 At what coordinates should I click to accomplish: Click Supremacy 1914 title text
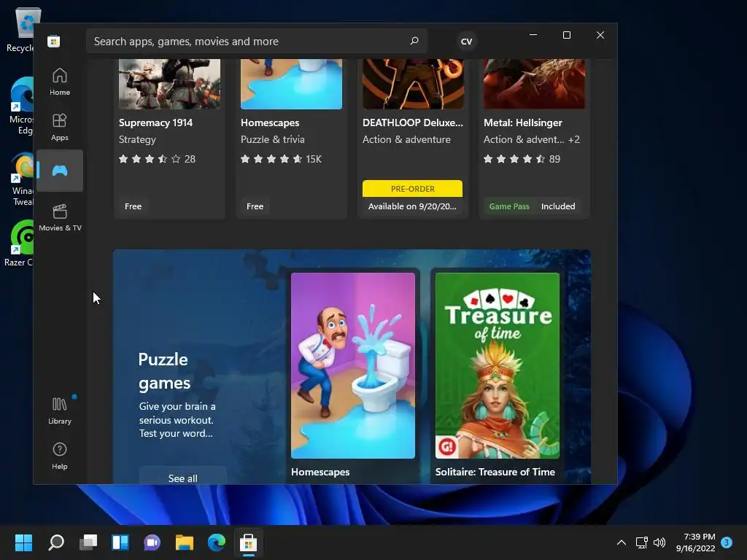(155, 122)
